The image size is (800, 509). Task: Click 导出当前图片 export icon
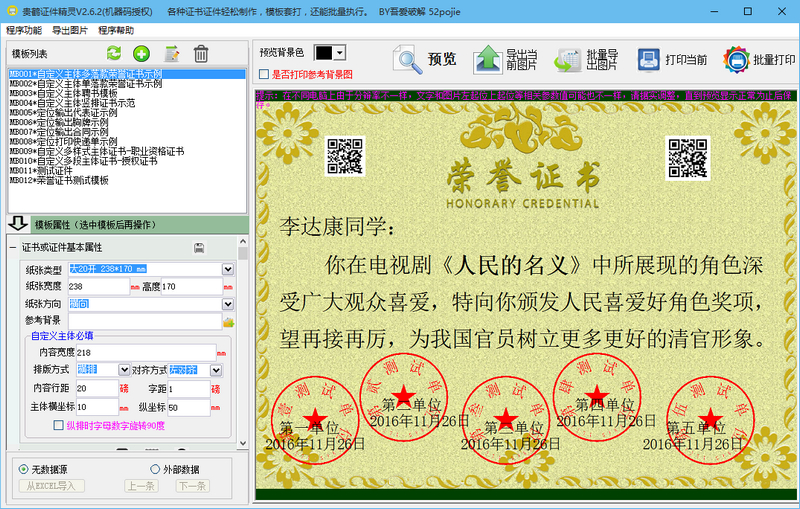[x=505, y=59]
